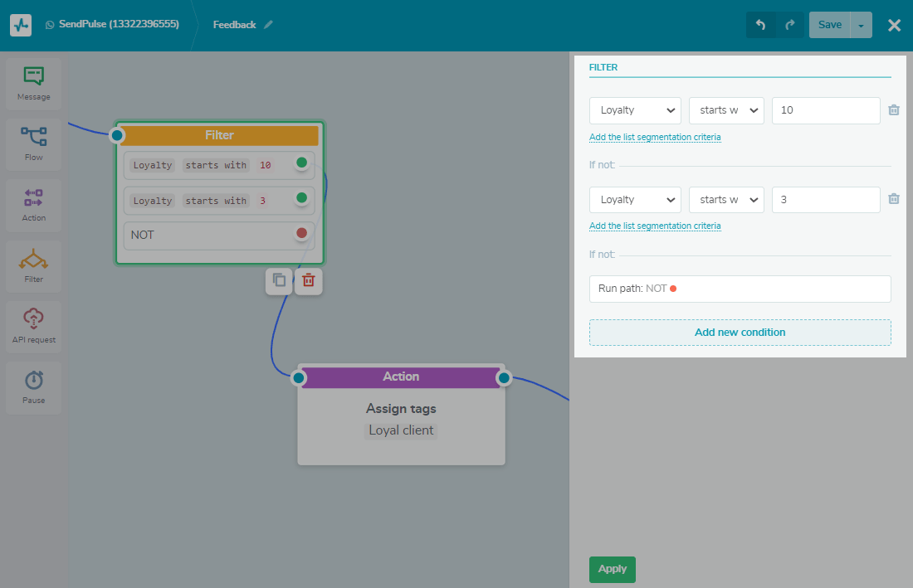Screen dimensions: 913x588
Task: Select the Filter element in the sidebar
Action: click(x=33, y=265)
